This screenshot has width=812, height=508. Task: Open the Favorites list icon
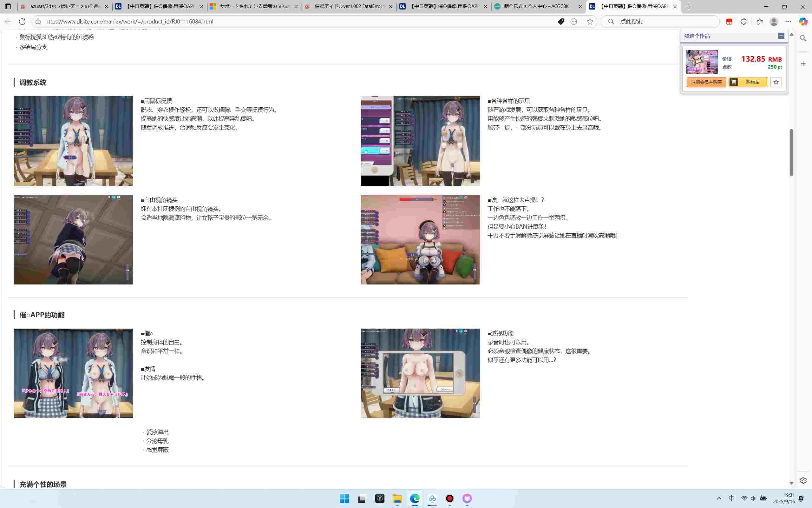(x=760, y=22)
